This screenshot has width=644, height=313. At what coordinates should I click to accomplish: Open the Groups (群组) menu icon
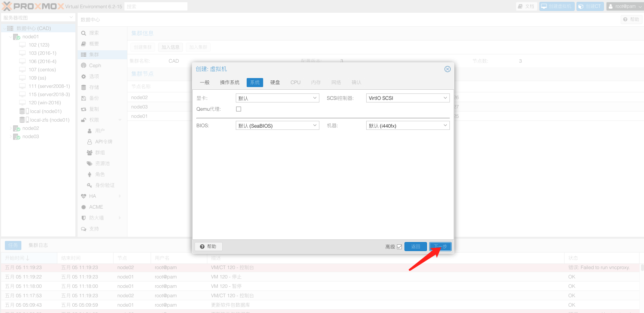(x=90, y=153)
